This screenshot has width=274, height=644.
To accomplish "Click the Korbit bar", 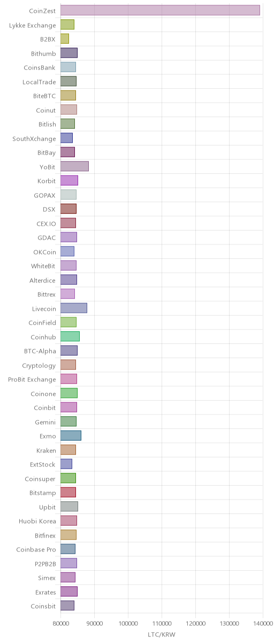I will [x=69, y=181].
